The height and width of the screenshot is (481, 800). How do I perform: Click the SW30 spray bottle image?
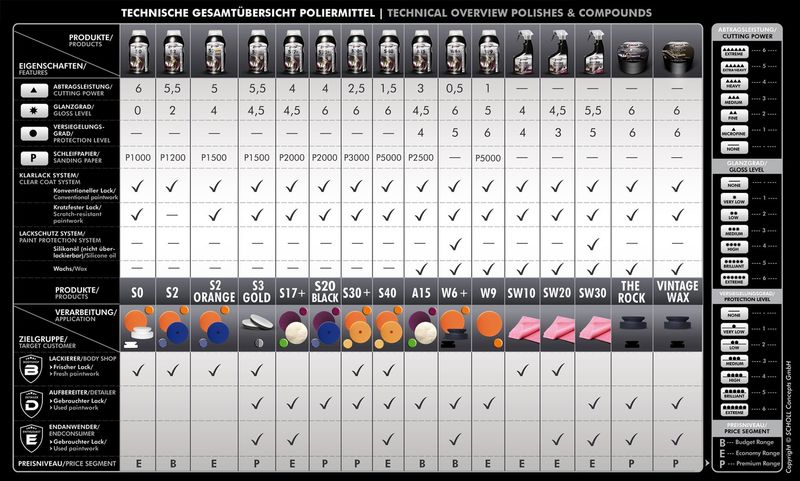(592, 52)
